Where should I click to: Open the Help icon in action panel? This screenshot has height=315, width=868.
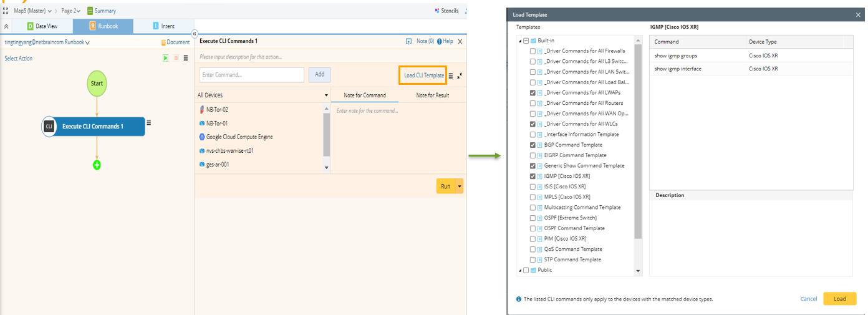[x=440, y=41]
